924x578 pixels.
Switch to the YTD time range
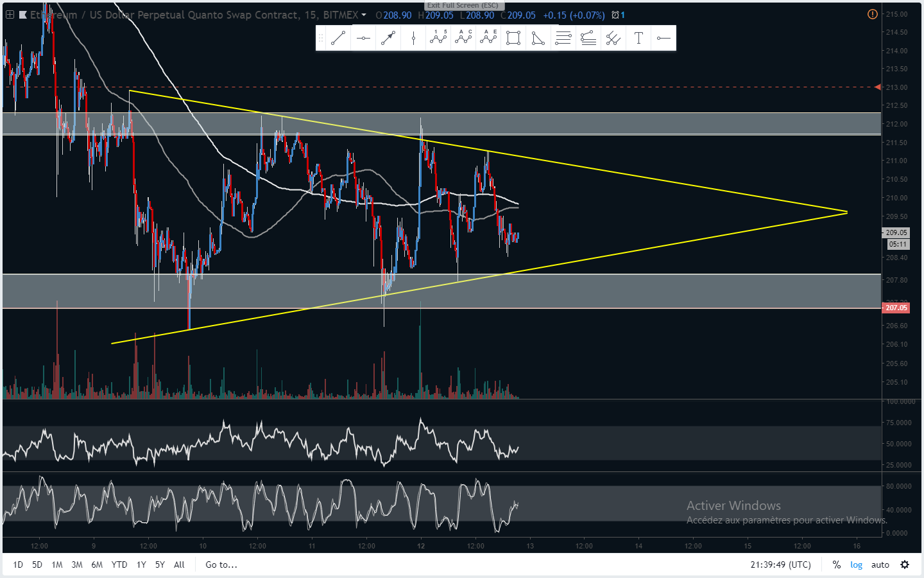coord(119,565)
